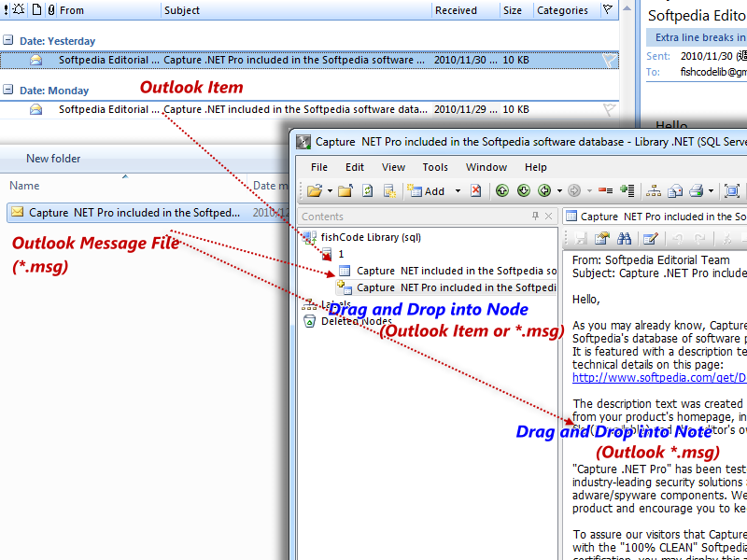
Task: Sort Outlook messages by Received column
Action: click(x=466, y=10)
